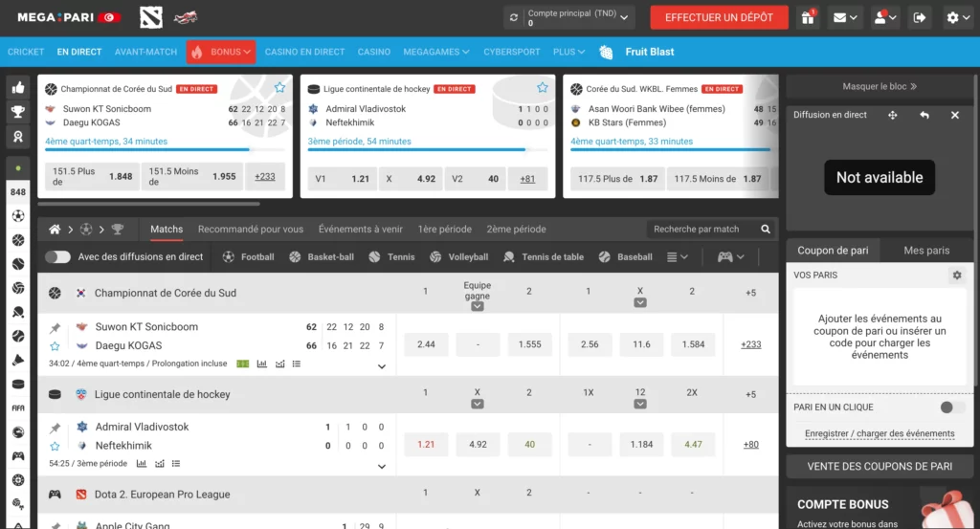Switch to Mes paris tab

[x=926, y=251]
